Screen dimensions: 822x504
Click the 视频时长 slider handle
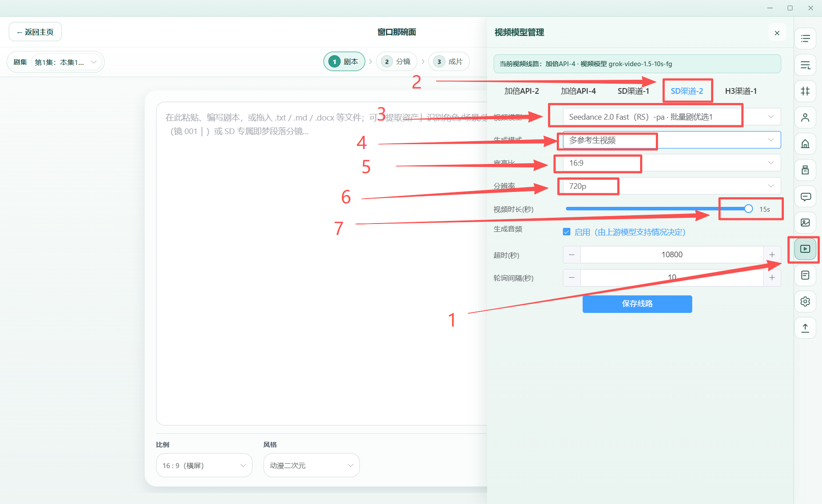[x=748, y=209]
